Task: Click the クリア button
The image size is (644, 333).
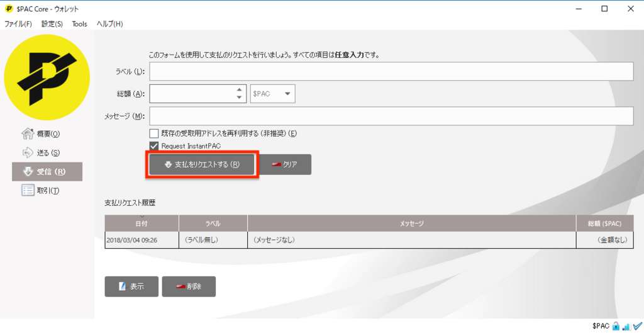Action: 285,164
